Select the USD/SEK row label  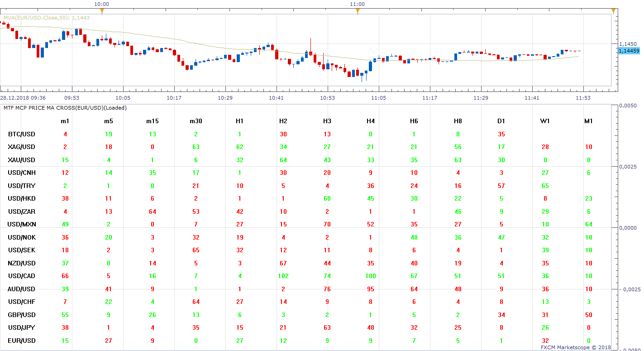[21, 250]
